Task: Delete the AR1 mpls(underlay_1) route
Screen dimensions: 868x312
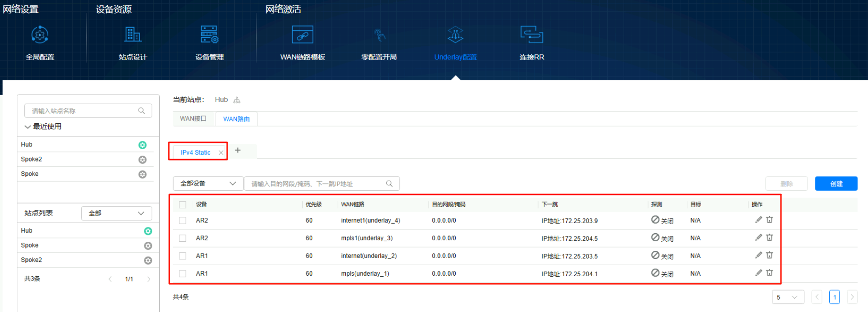Action: [x=769, y=273]
